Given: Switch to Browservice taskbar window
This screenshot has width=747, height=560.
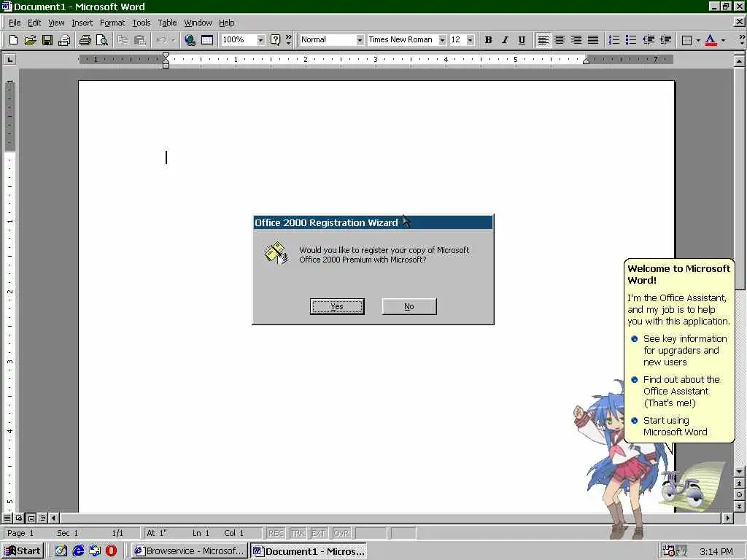Looking at the screenshot, I should click(190, 551).
